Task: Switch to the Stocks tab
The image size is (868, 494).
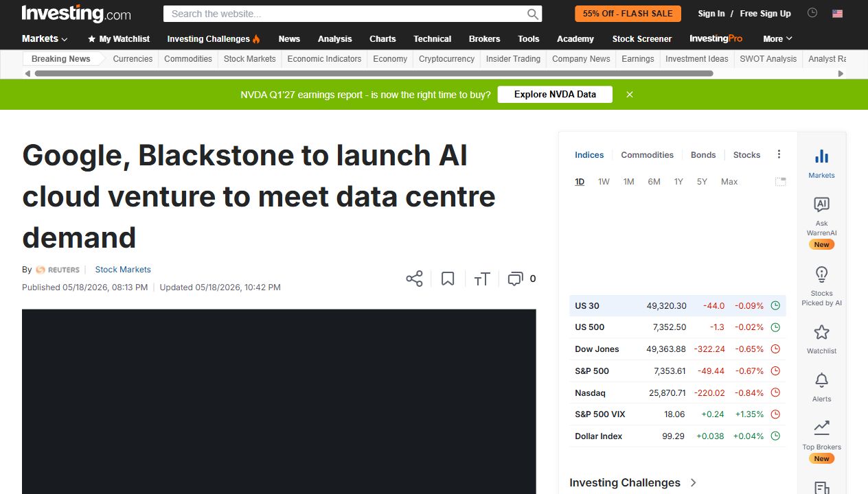Action: [746, 155]
